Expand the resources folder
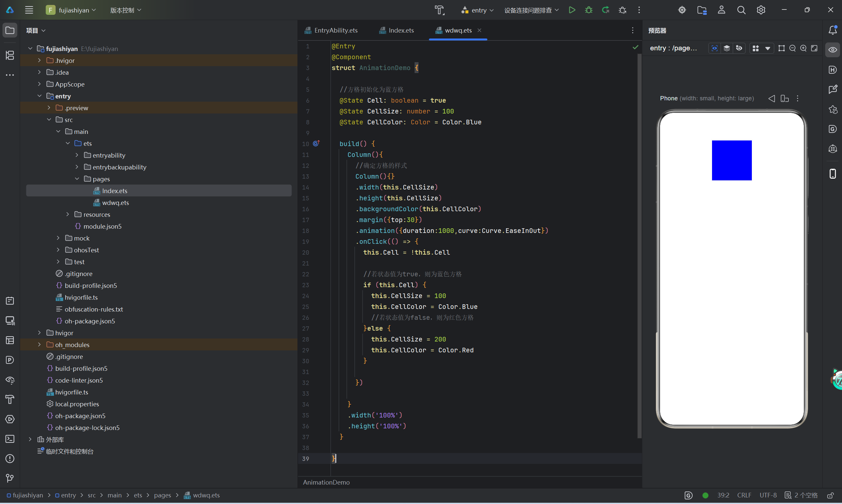This screenshot has height=504, width=842. (67, 214)
